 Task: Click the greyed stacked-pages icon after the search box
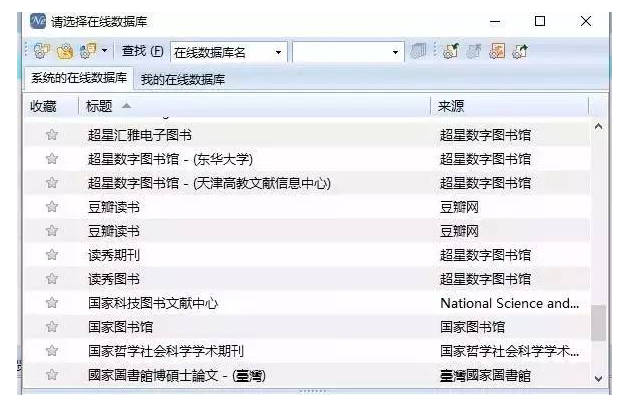(x=418, y=51)
